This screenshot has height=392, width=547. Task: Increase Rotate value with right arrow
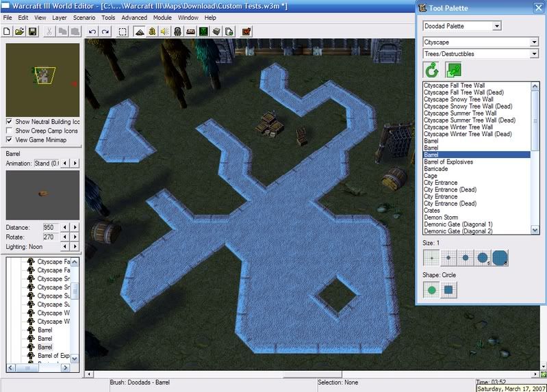75,237
